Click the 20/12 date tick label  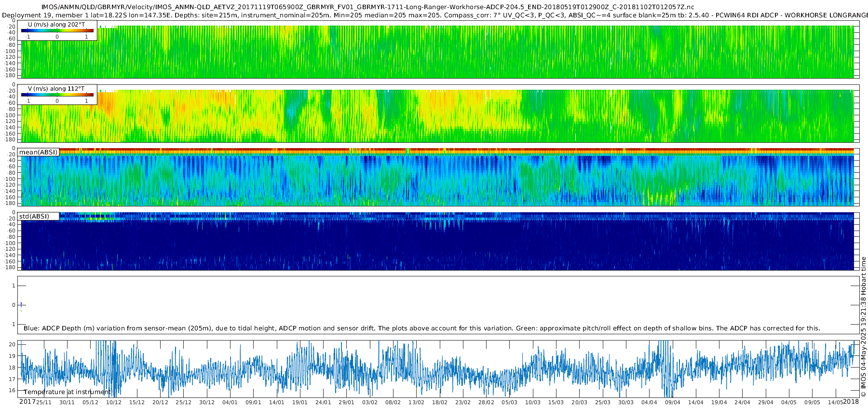(x=160, y=402)
